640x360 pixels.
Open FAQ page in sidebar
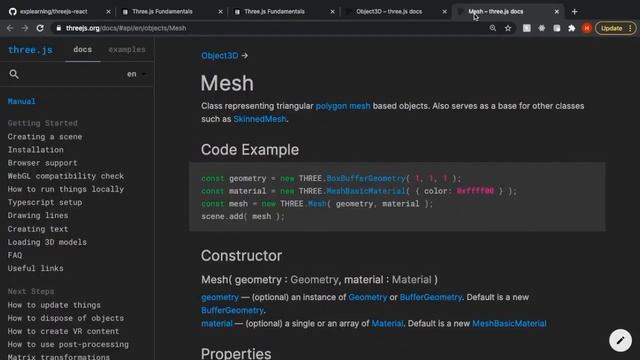point(15,255)
